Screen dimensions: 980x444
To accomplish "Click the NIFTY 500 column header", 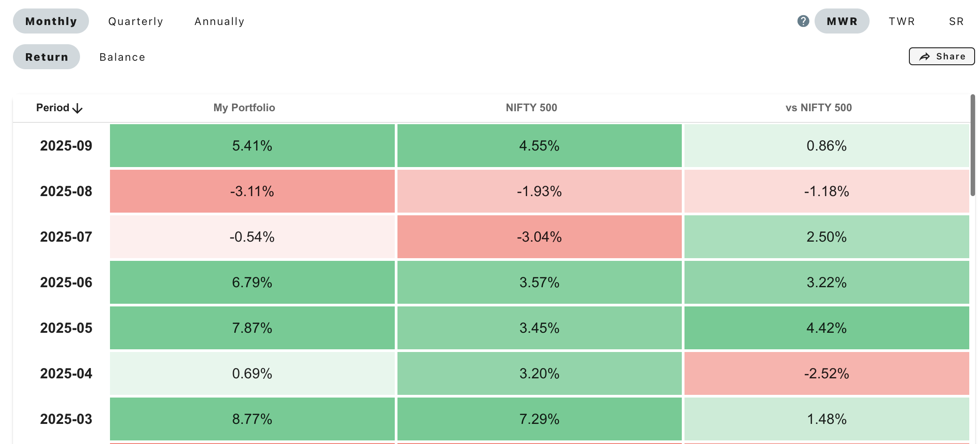I will (531, 108).
